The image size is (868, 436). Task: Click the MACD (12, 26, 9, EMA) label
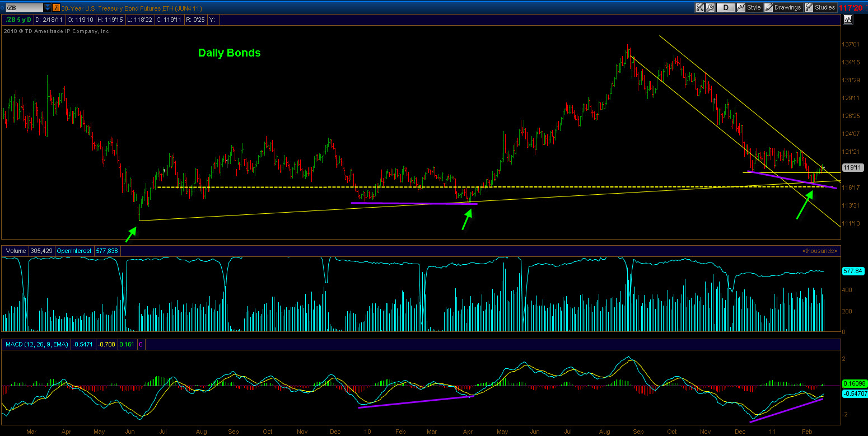[x=37, y=344]
